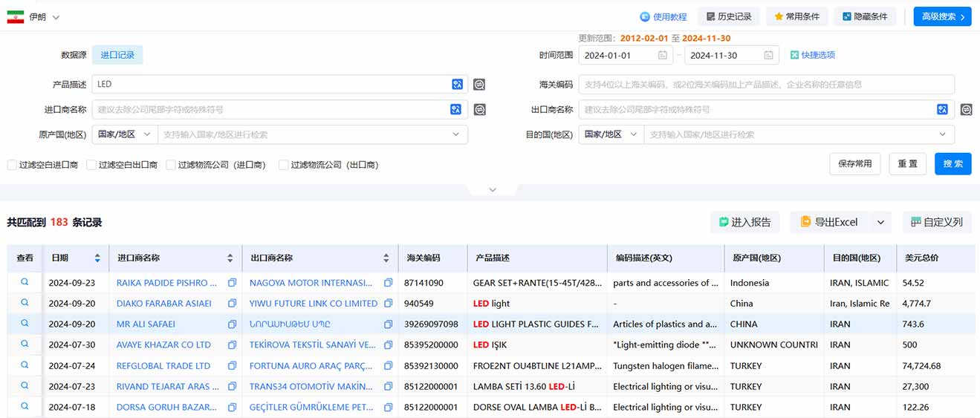Sort table by 出口商名称 column
Screen dimensions: 980x418
click(x=386, y=258)
